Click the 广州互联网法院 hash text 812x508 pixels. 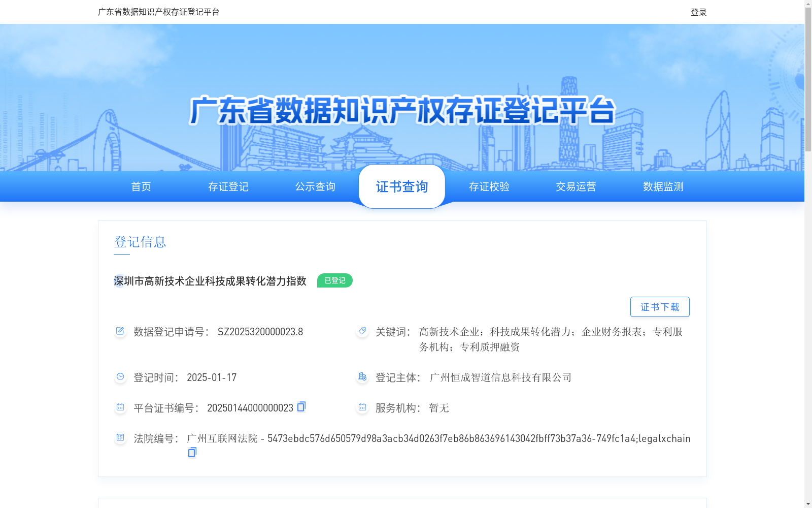[x=438, y=438]
